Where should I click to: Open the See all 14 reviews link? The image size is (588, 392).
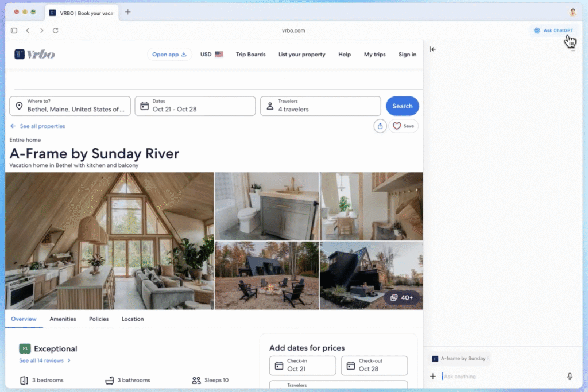point(45,360)
